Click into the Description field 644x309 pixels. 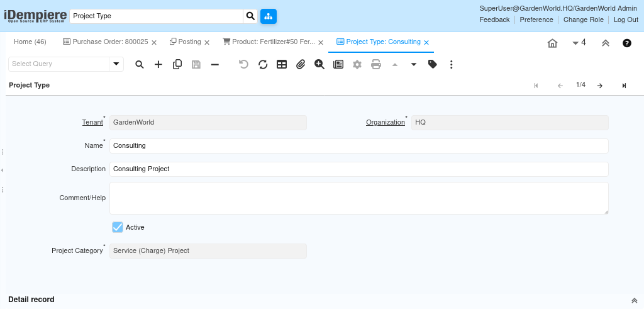[358, 169]
